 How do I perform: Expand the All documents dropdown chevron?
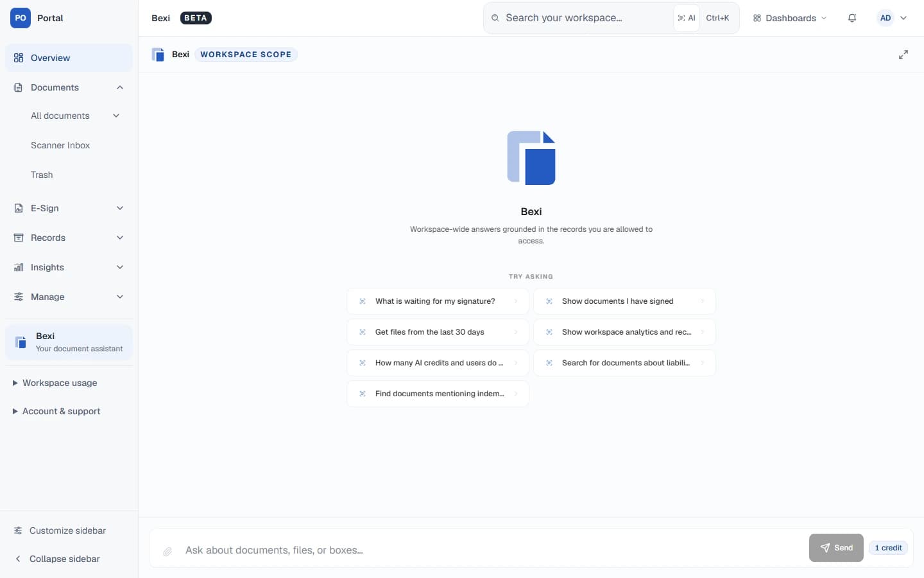click(x=116, y=116)
